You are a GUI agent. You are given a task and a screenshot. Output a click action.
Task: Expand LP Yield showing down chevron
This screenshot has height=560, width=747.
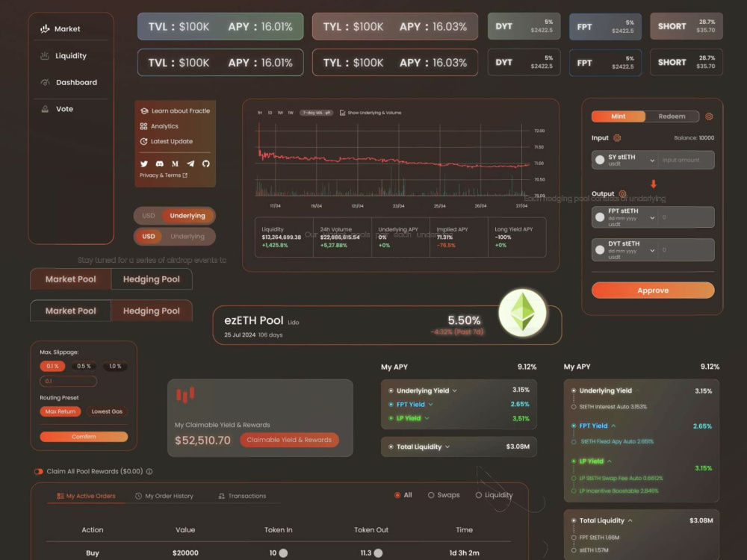[x=427, y=418]
